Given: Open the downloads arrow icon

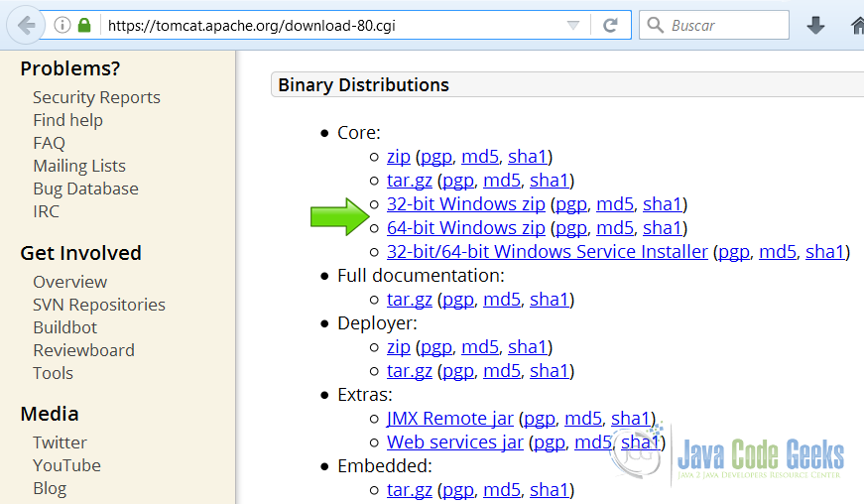Looking at the screenshot, I should click(x=815, y=26).
